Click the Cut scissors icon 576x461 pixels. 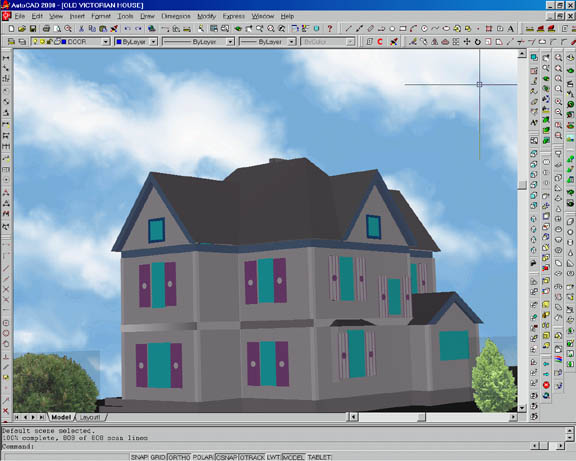(x=82, y=29)
